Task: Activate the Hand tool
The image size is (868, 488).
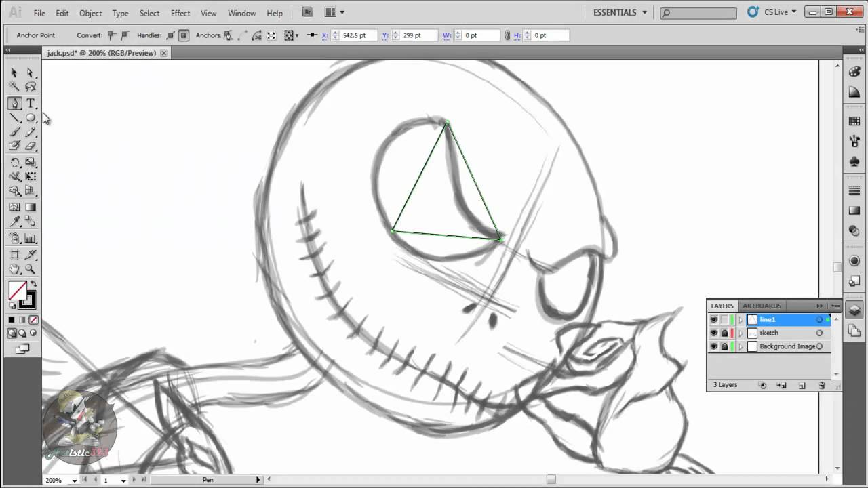Action: [14, 269]
